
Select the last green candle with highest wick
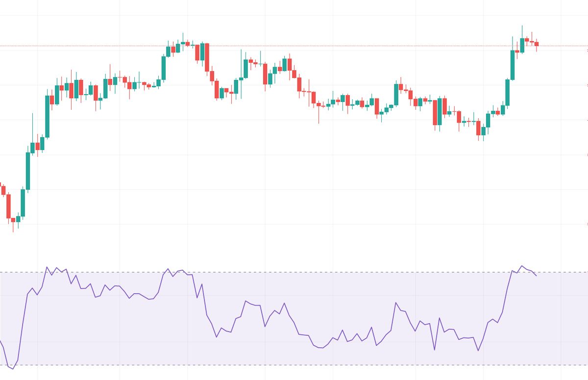click(522, 45)
